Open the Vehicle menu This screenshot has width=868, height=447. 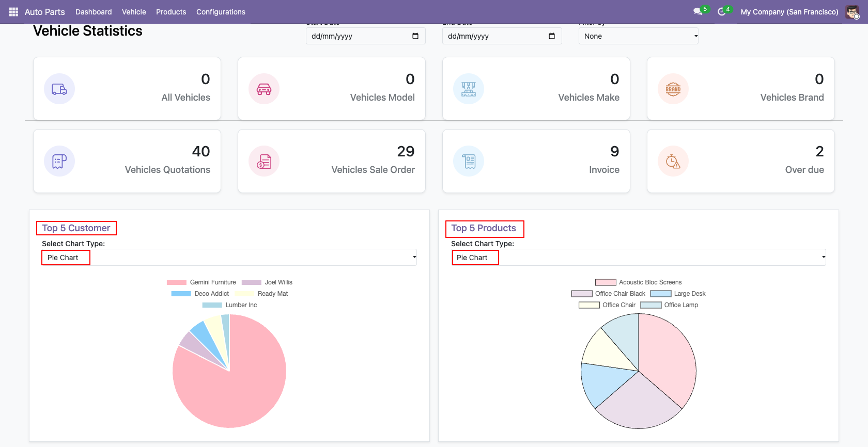point(134,12)
